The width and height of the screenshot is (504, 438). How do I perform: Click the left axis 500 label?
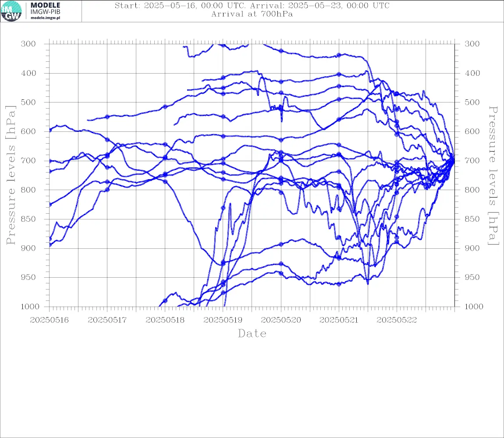click(x=28, y=102)
